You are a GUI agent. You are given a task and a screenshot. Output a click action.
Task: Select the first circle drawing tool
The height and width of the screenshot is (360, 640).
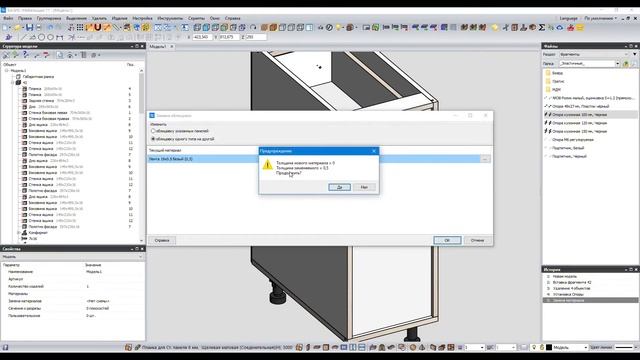[x=41, y=37]
